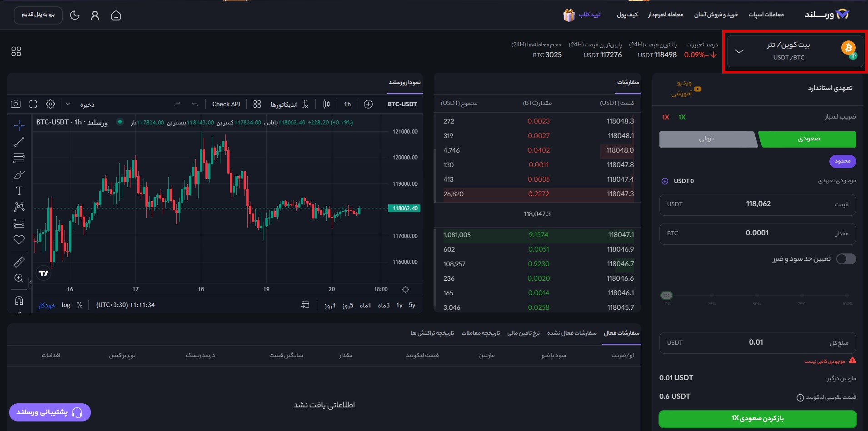
Task: Switch order direction to نزولی
Action: click(708, 139)
